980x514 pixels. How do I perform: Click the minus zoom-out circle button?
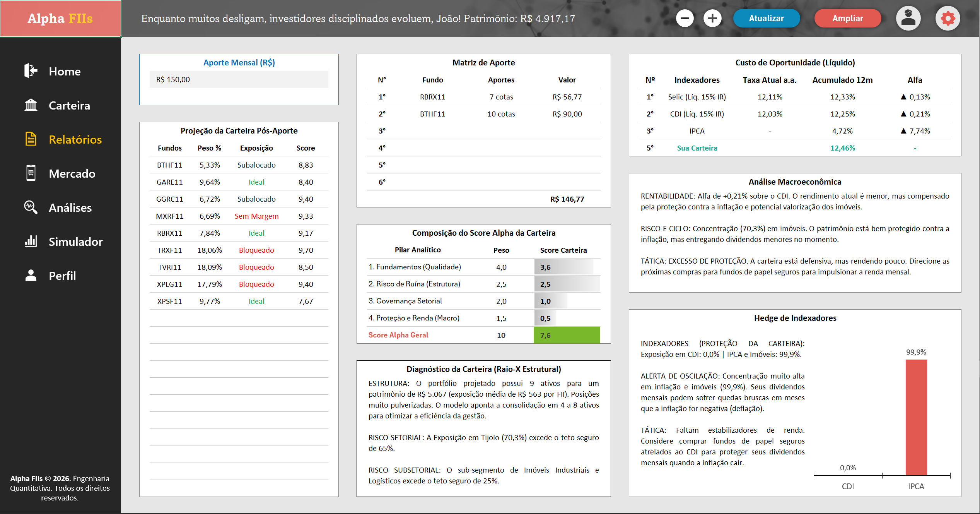pyautogui.click(x=685, y=18)
